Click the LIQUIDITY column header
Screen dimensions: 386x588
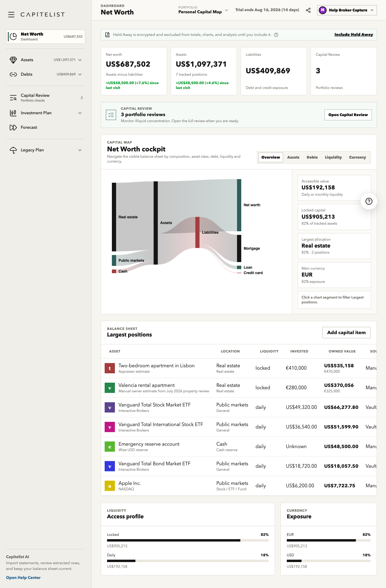[x=269, y=351]
